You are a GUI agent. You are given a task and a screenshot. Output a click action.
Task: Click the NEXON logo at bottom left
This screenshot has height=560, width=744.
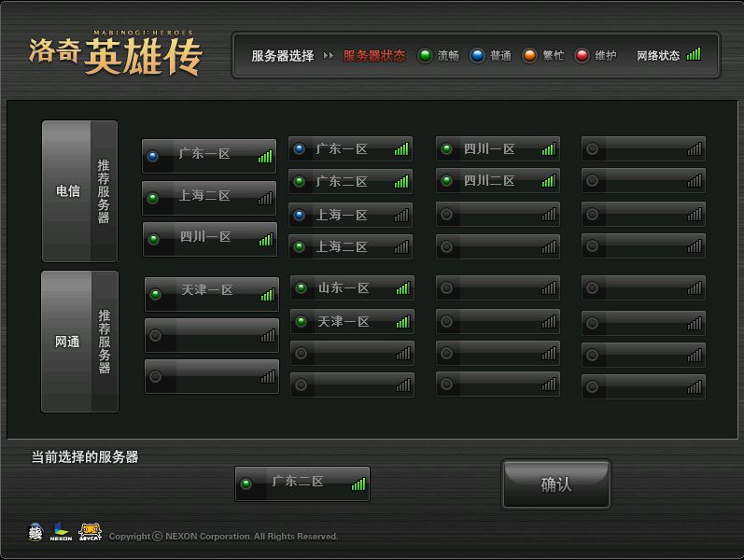pos(61,533)
